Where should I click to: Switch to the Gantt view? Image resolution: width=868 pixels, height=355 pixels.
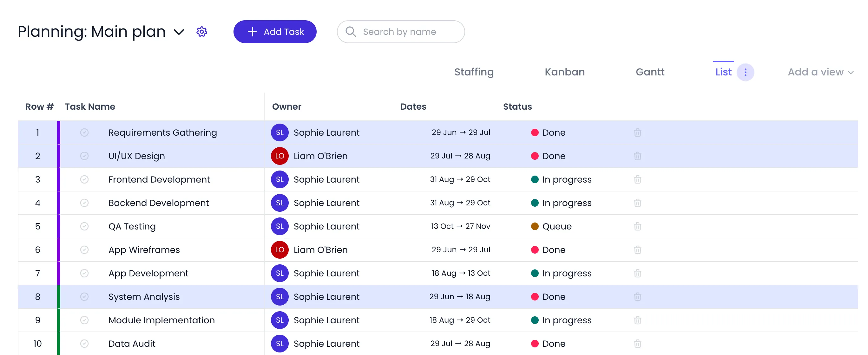650,72
